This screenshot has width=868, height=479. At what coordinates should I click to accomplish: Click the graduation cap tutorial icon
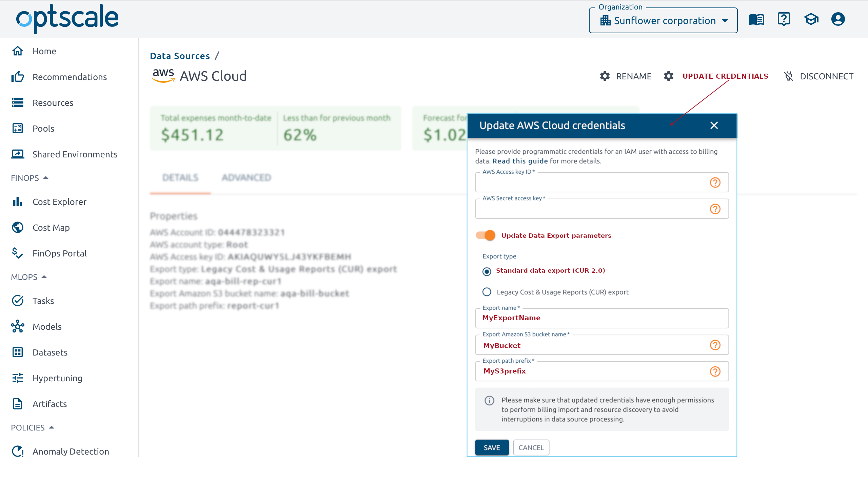click(x=811, y=19)
